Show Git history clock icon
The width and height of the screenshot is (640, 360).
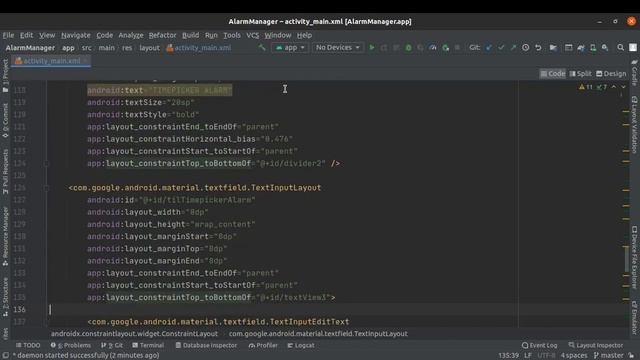coord(526,48)
